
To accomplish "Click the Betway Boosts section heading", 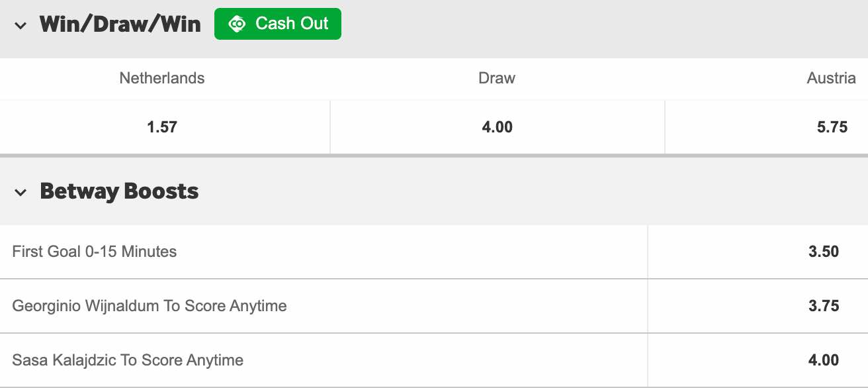I will pyautogui.click(x=119, y=191).
